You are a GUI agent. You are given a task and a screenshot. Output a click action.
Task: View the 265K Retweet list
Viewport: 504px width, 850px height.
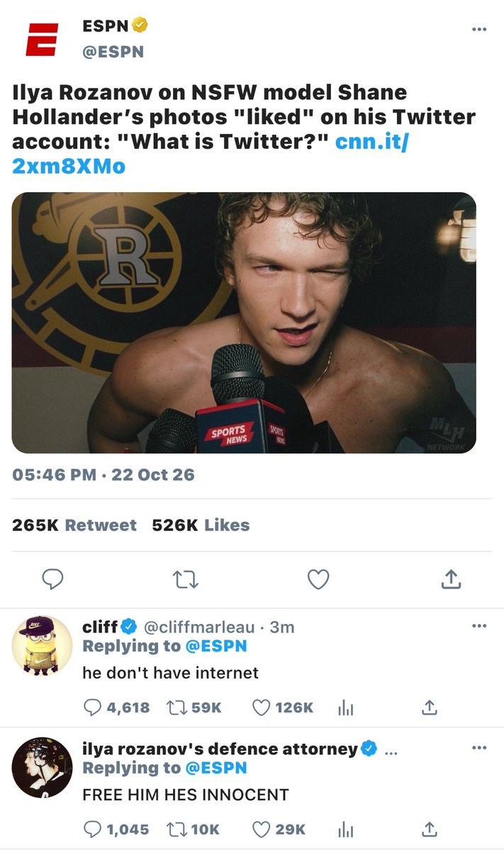74,525
